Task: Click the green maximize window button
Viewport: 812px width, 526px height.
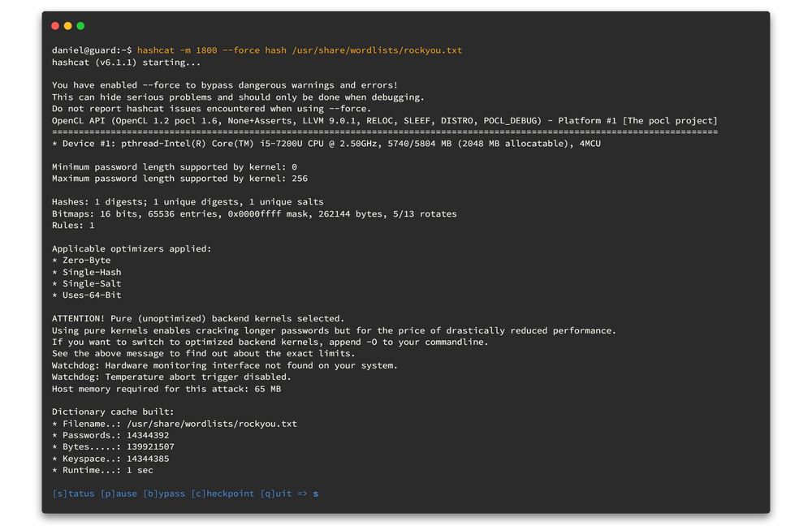Action: coord(80,26)
